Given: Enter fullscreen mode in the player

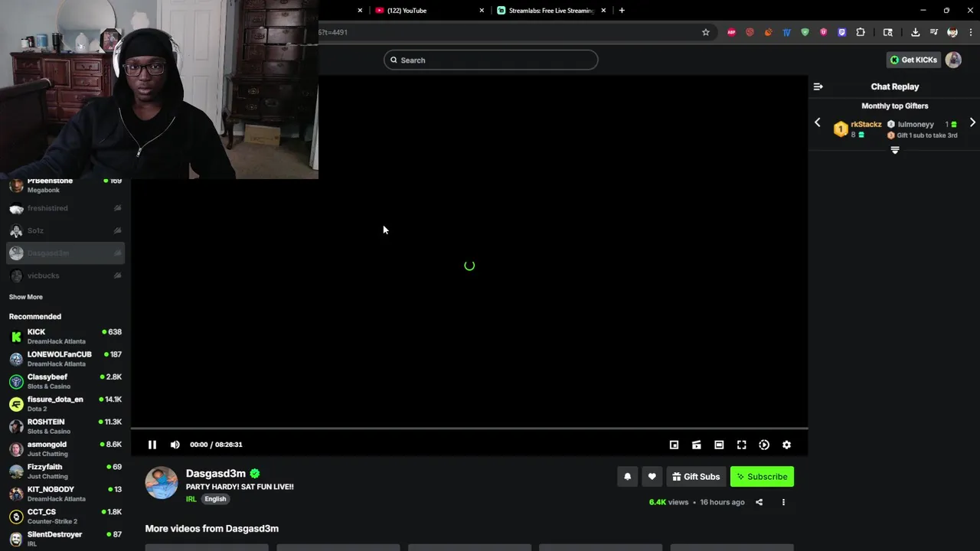Looking at the screenshot, I should pyautogui.click(x=742, y=445).
